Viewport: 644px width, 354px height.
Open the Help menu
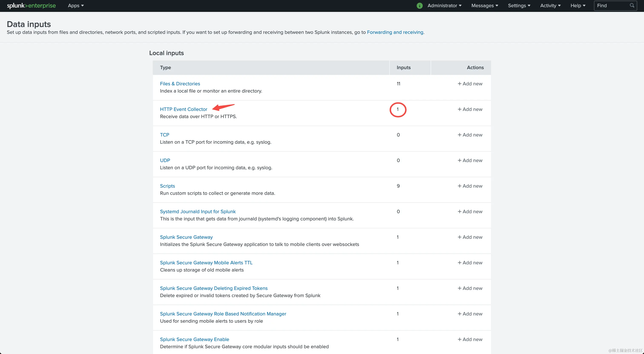click(578, 6)
